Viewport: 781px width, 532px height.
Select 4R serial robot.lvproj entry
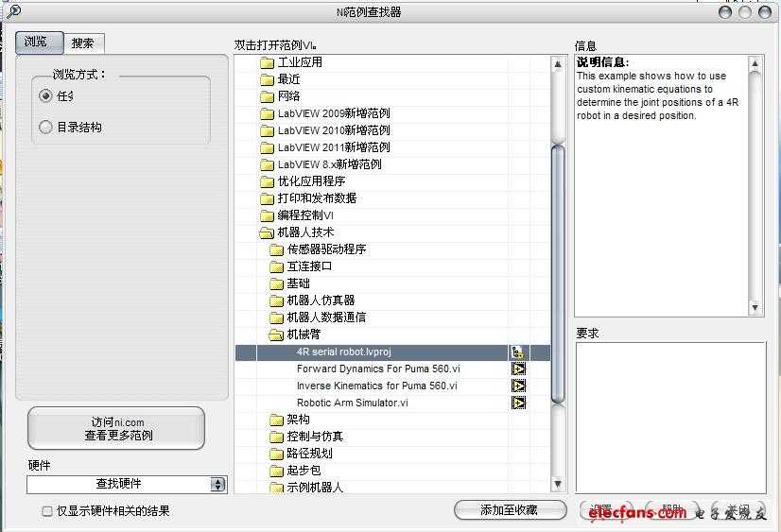tap(393, 352)
